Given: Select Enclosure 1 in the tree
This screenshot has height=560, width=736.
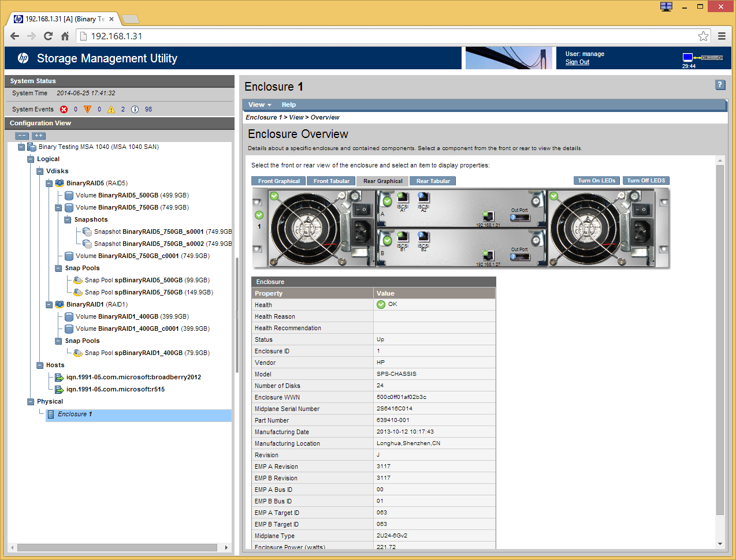Looking at the screenshot, I should pos(139,415).
